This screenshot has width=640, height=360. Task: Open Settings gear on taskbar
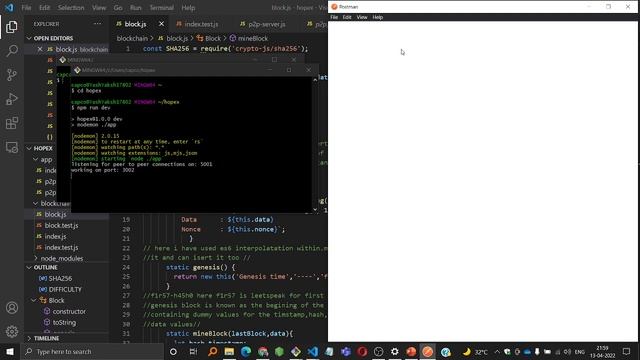click(x=395, y=351)
